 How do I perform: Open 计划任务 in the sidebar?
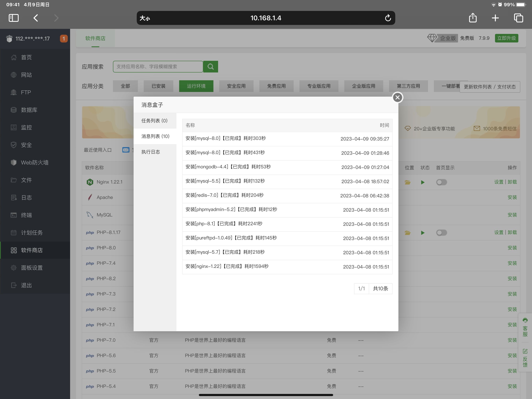tap(35, 233)
